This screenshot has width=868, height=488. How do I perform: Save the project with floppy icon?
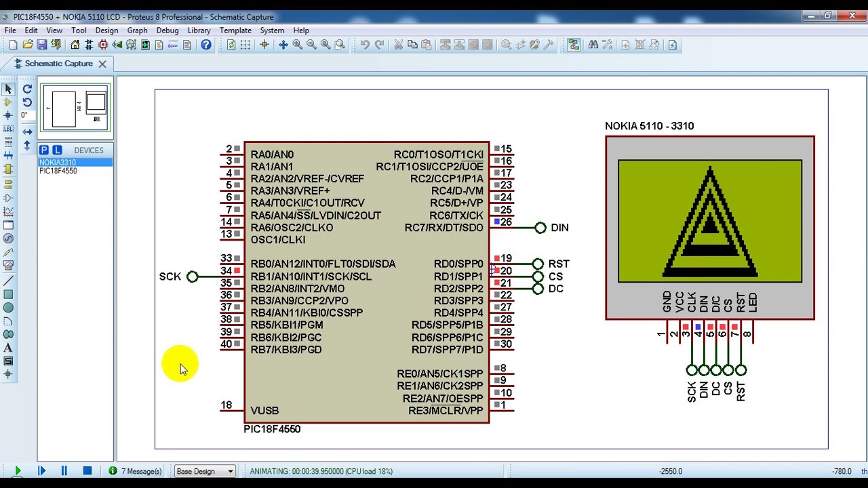pos(42,45)
